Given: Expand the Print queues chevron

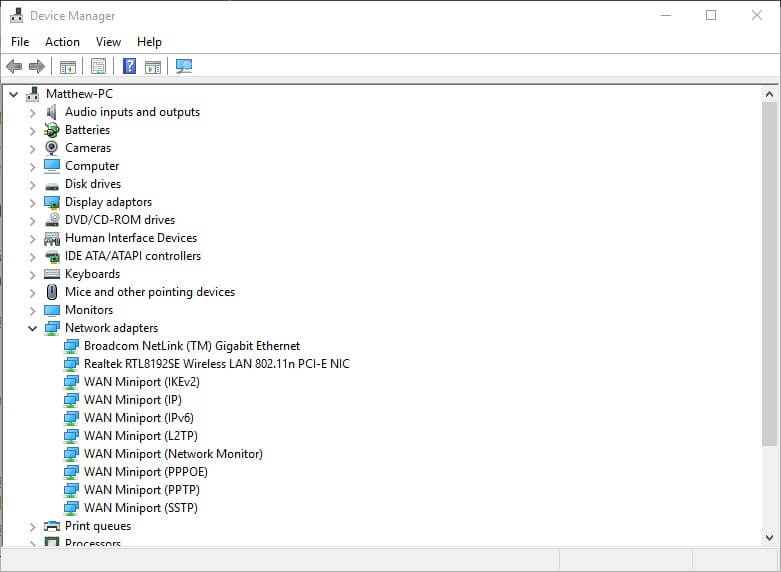Looking at the screenshot, I should click(x=33, y=526).
